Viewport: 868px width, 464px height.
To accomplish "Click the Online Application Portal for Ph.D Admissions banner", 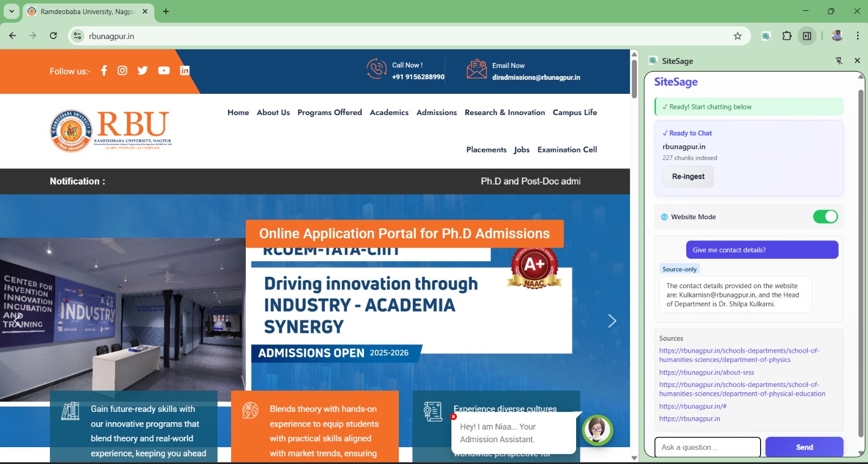I will point(405,234).
